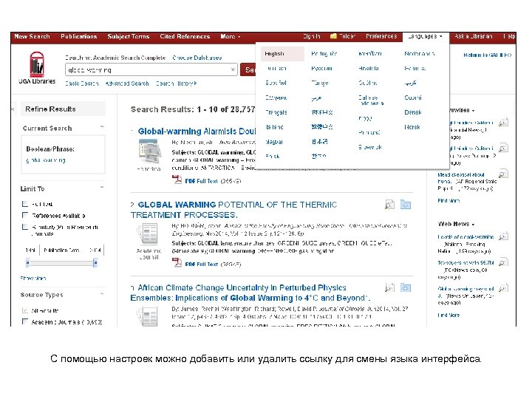The height and width of the screenshot is (399, 532).
Task: Preview third Web News item
Action: click(503, 287)
